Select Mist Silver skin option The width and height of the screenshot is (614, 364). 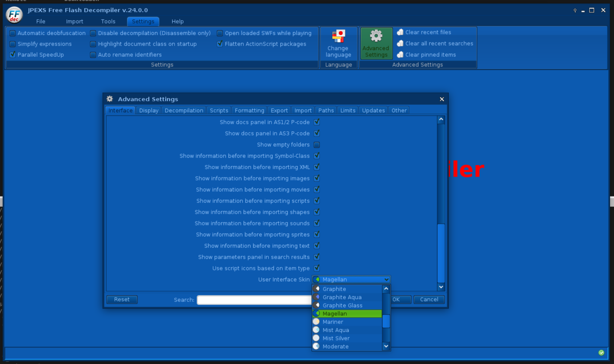coord(347,338)
